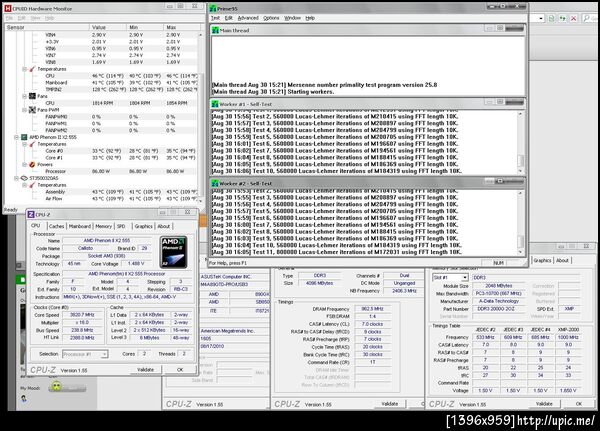The image size is (600, 431).
Task: Click the Worker #2 vertical scrollbar thumb
Action: tap(520, 241)
